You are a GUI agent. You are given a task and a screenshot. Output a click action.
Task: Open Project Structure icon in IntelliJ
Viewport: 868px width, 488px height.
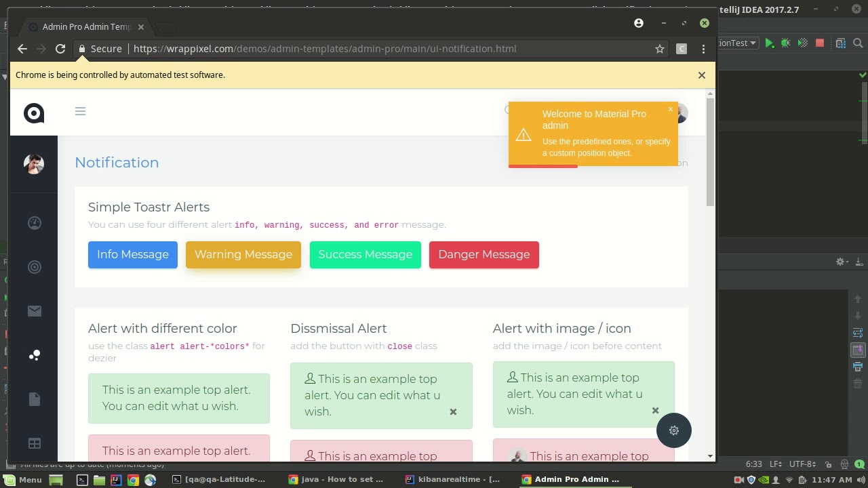(841, 43)
